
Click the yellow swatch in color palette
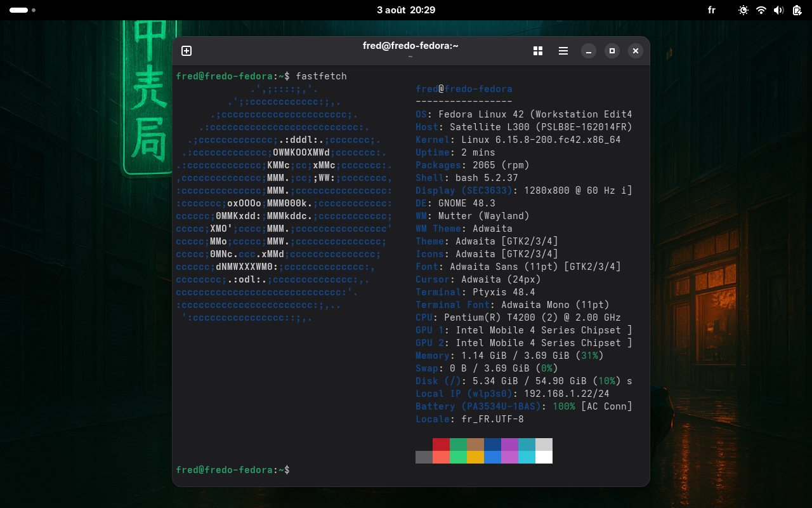click(x=475, y=457)
